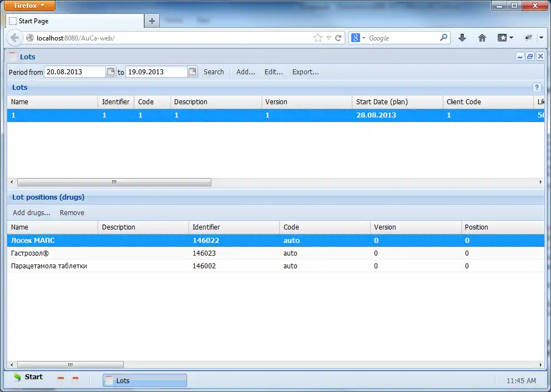
Task: Reload the page with the refresh icon
Action: tap(338, 38)
